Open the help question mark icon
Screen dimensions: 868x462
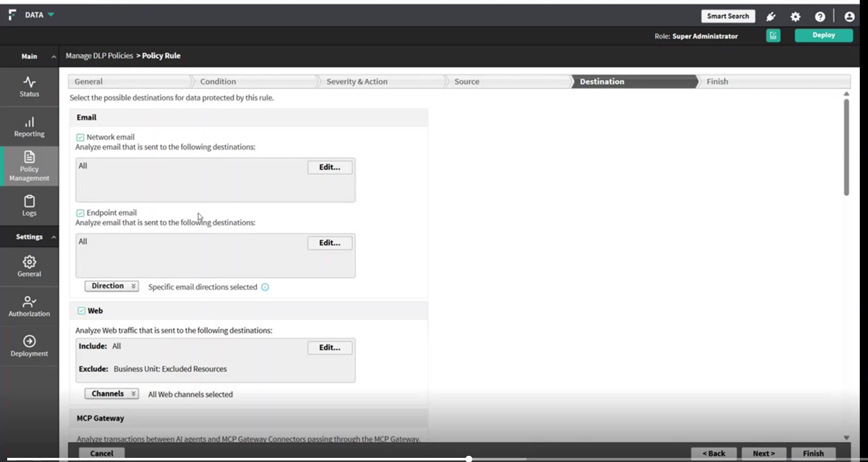coord(820,16)
